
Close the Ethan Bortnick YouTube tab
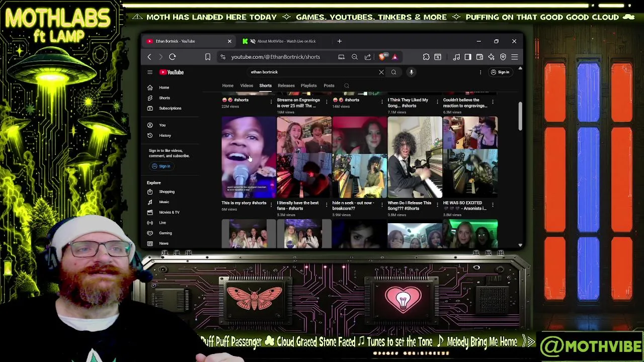pos(229,41)
